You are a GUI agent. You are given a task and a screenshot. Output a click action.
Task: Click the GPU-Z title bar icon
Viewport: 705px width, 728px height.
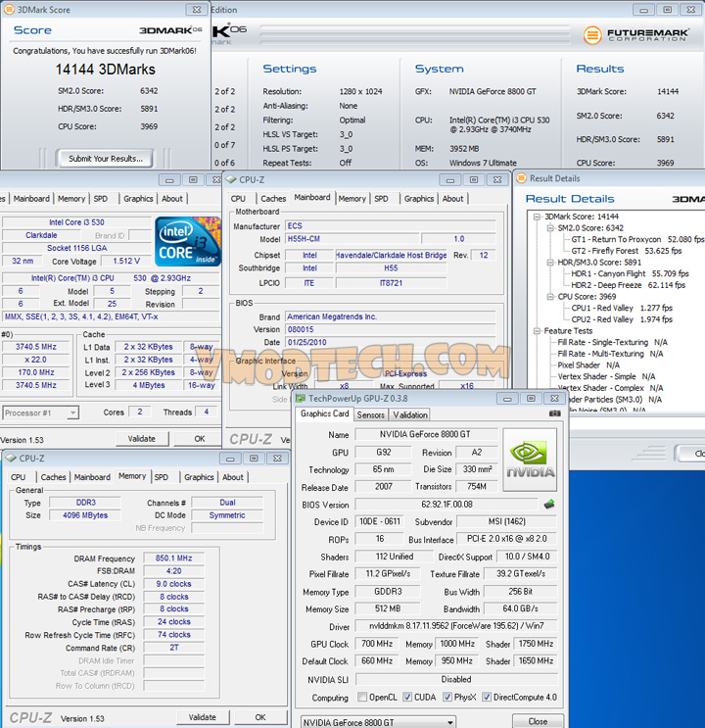pyautogui.click(x=301, y=399)
